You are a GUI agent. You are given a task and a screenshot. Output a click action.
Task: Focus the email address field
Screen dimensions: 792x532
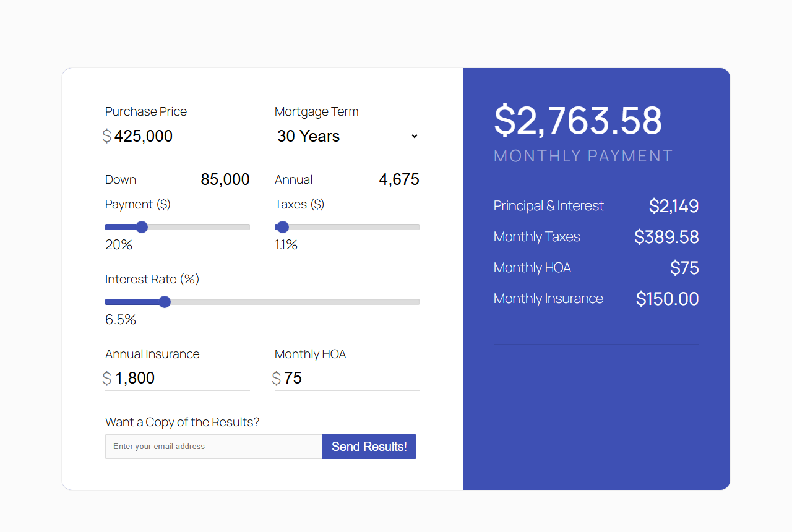(x=214, y=447)
